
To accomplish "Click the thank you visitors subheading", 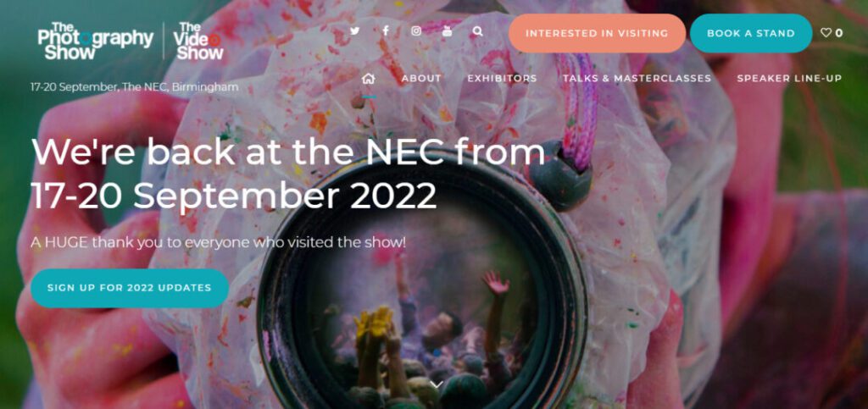I will pos(218,242).
